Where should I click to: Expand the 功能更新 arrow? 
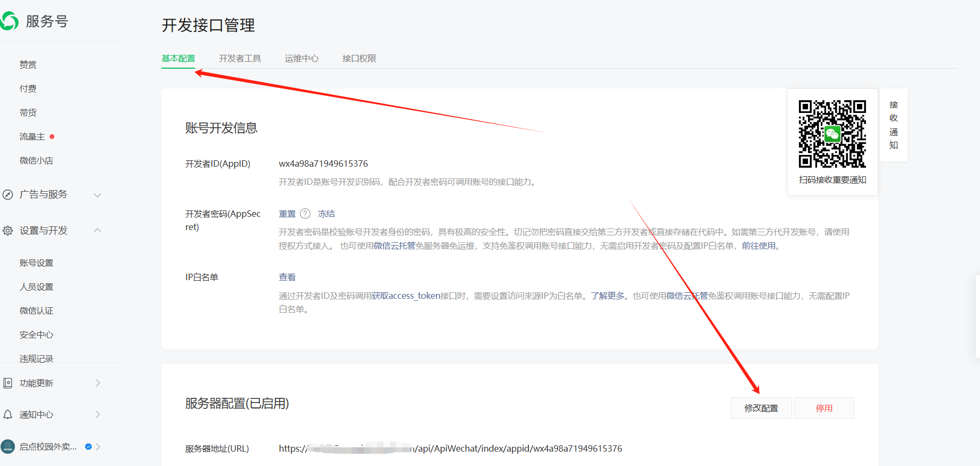(x=98, y=383)
